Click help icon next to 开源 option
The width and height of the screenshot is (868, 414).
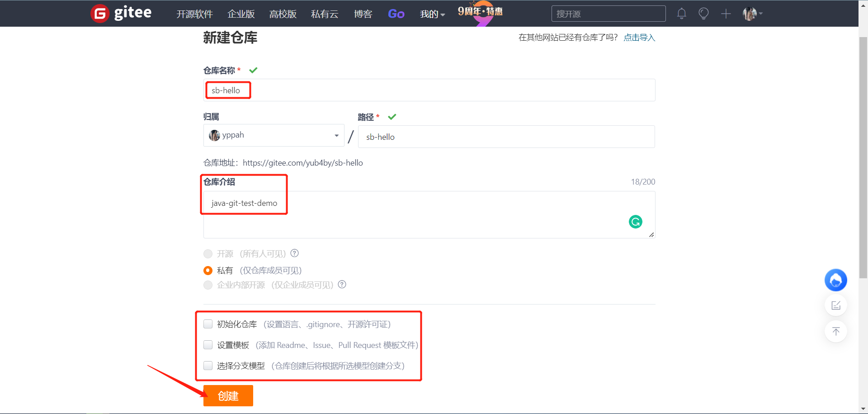pos(294,253)
